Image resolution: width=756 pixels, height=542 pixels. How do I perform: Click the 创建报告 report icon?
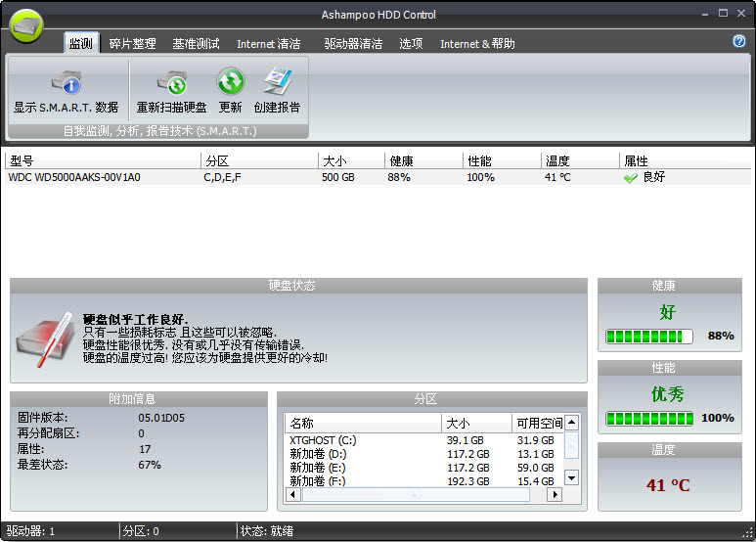coord(277,82)
